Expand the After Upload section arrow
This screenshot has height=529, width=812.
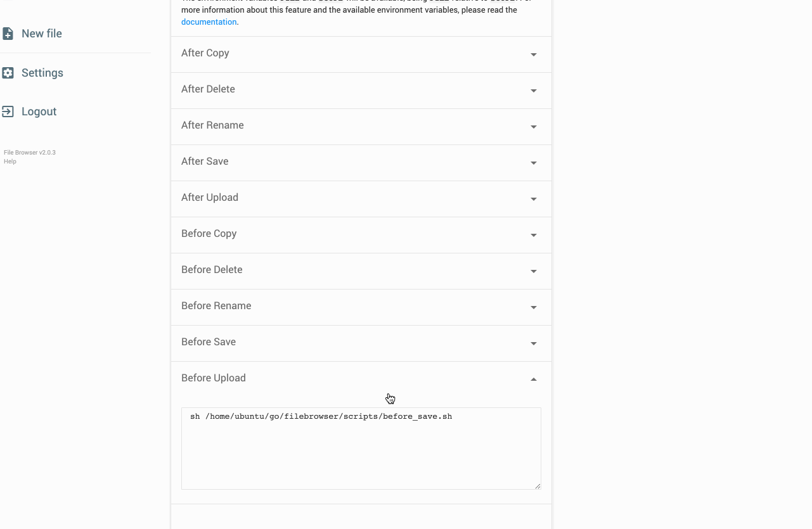click(x=534, y=199)
